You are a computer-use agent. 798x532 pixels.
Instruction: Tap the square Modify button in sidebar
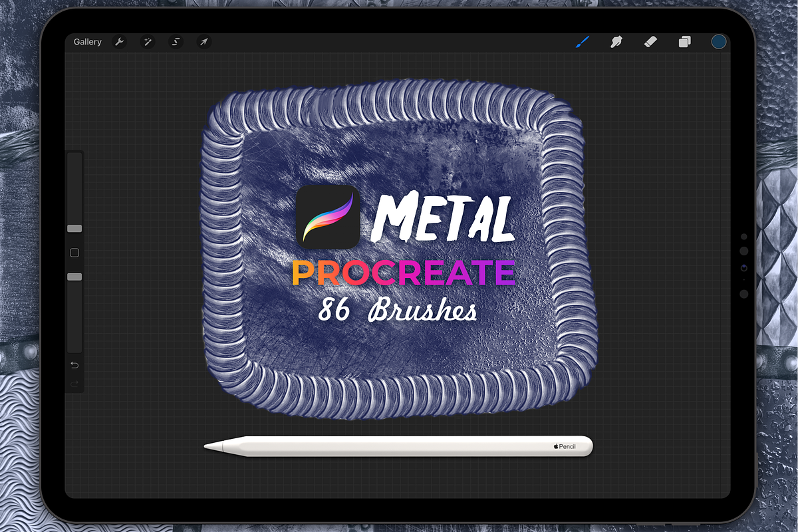74,253
